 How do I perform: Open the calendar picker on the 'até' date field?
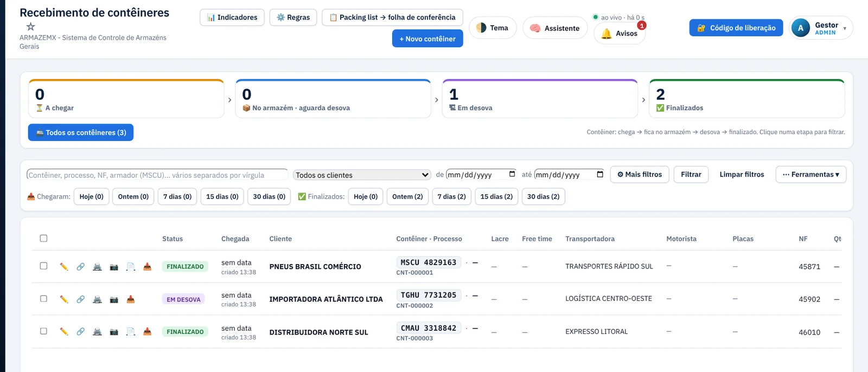600,174
